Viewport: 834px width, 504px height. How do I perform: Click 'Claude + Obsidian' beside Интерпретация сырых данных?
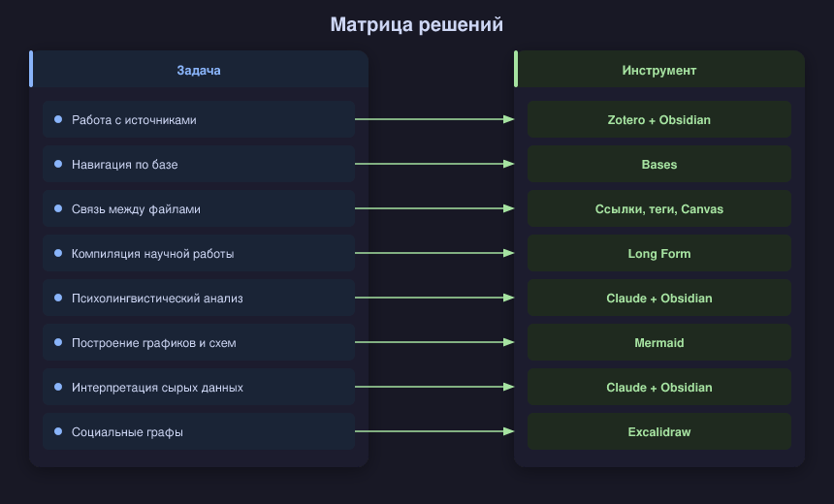pyautogui.click(x=659, y=388)
